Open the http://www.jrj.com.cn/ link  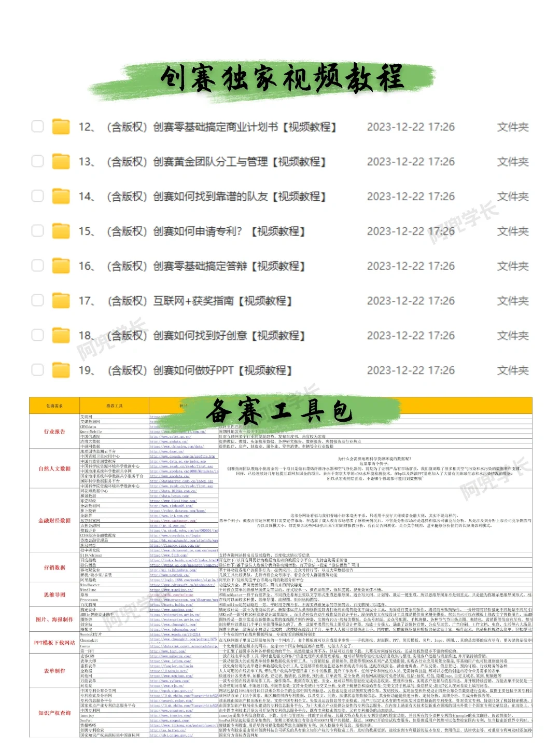tap(169, 516)
